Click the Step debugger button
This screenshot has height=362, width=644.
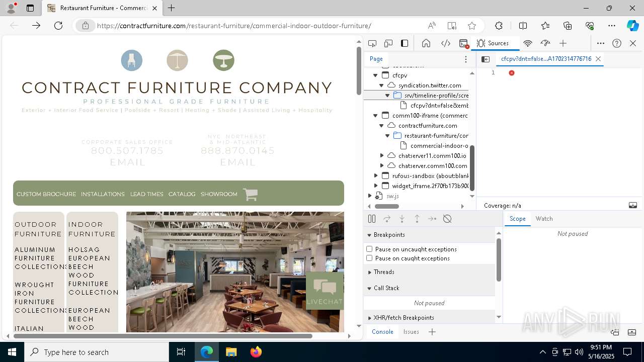(x=432, y=219)
